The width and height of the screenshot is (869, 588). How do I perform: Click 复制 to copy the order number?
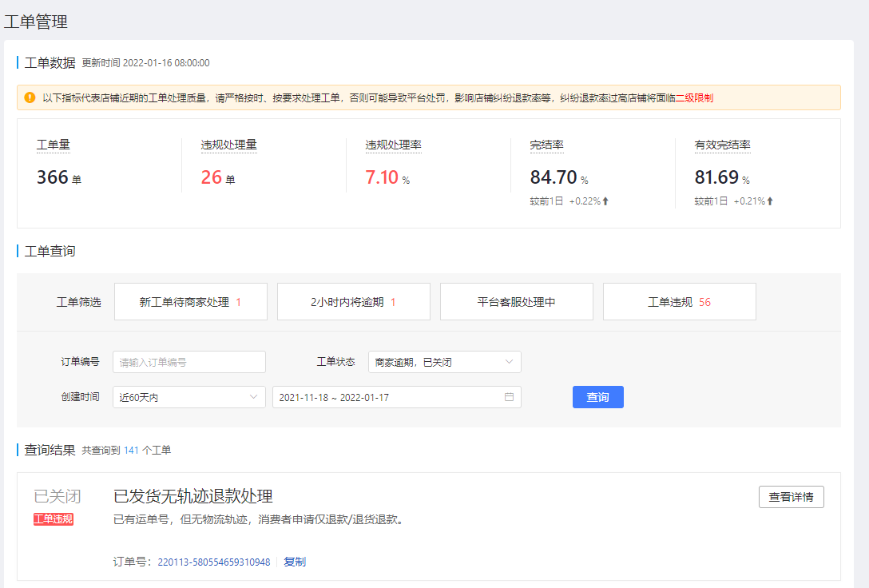coord(294,561)
